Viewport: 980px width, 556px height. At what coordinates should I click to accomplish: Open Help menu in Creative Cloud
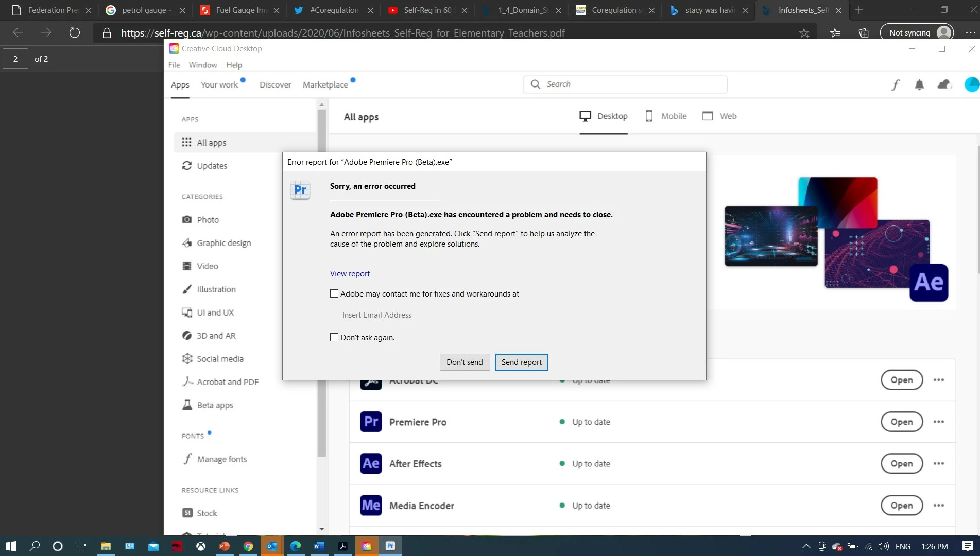click(x=234, y=65)
